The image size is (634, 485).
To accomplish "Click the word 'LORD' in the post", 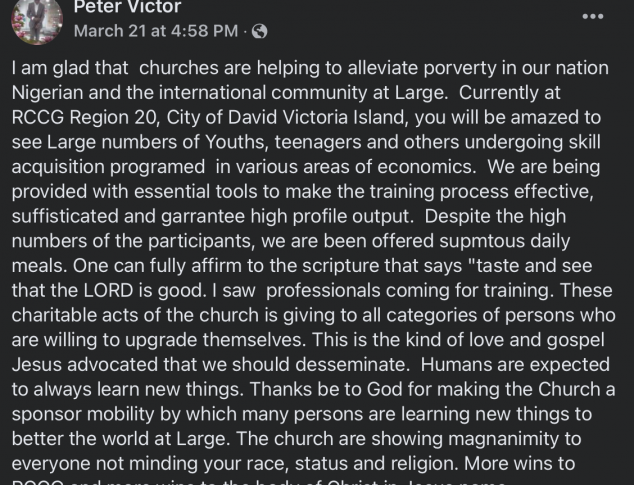I will 108,290.
